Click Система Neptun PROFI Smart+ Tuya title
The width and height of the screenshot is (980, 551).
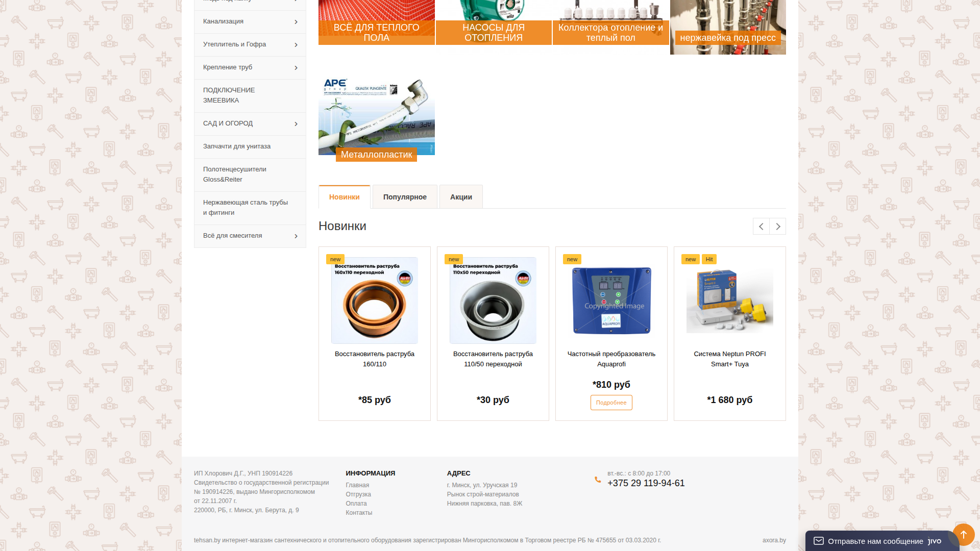coord(730,359)
